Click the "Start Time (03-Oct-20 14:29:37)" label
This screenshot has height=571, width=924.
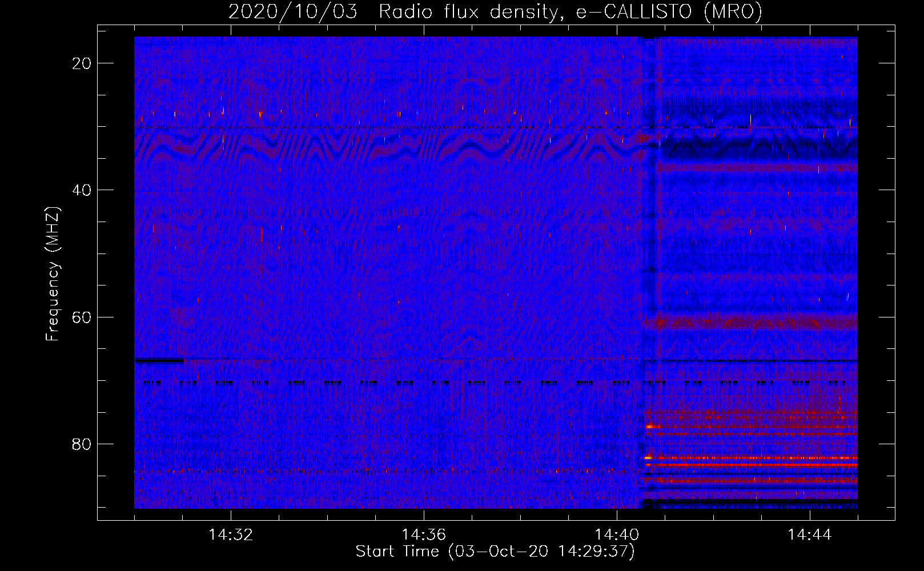click(495, 552)
